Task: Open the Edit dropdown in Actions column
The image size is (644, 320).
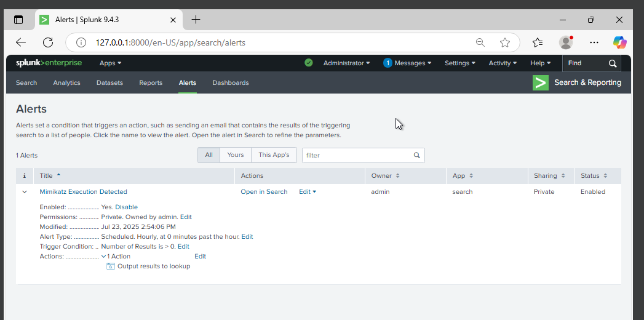Action: (x=308, y=192)
